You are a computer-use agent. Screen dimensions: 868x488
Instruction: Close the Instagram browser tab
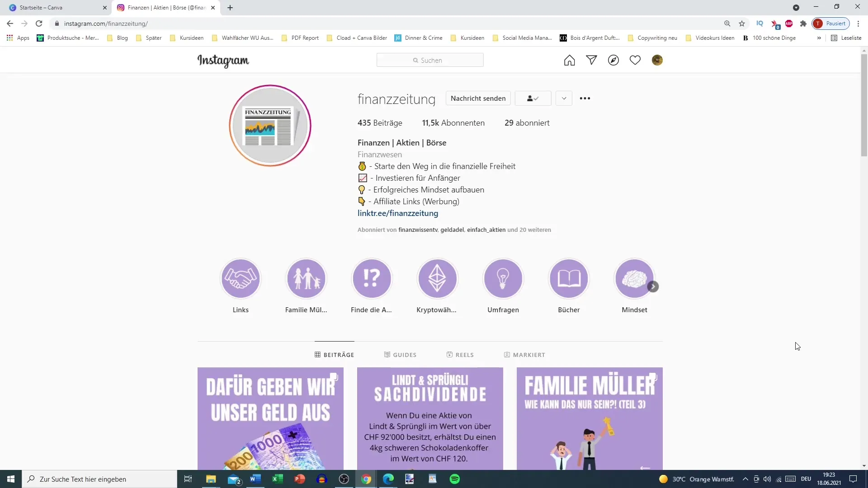(213, 8)
